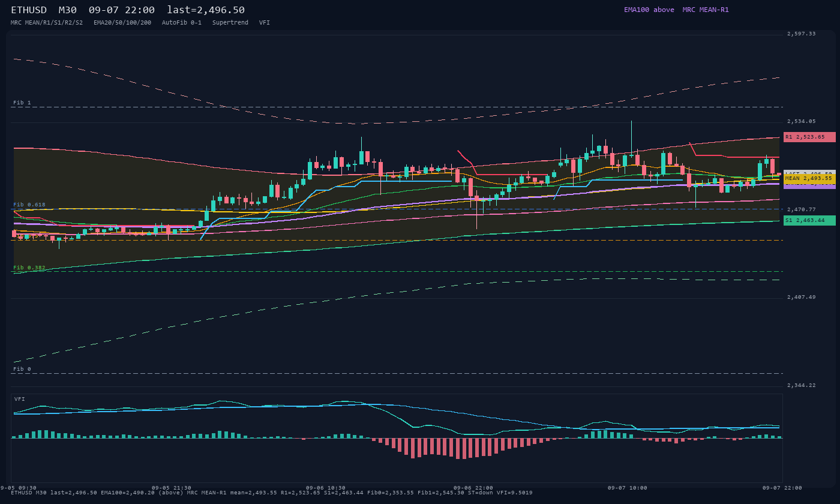This screenshot has height=504, width=840.
Task: Click the Fib 1 level label
Action: [x=22, y=103]
